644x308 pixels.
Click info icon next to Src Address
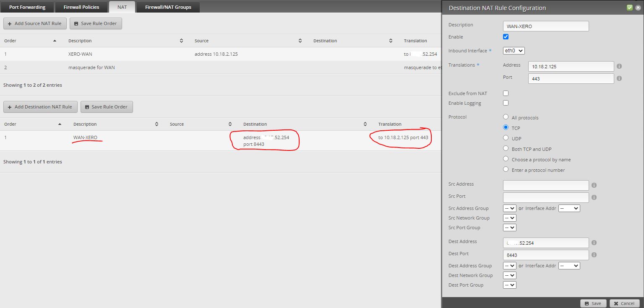click(x=594, y=185)
